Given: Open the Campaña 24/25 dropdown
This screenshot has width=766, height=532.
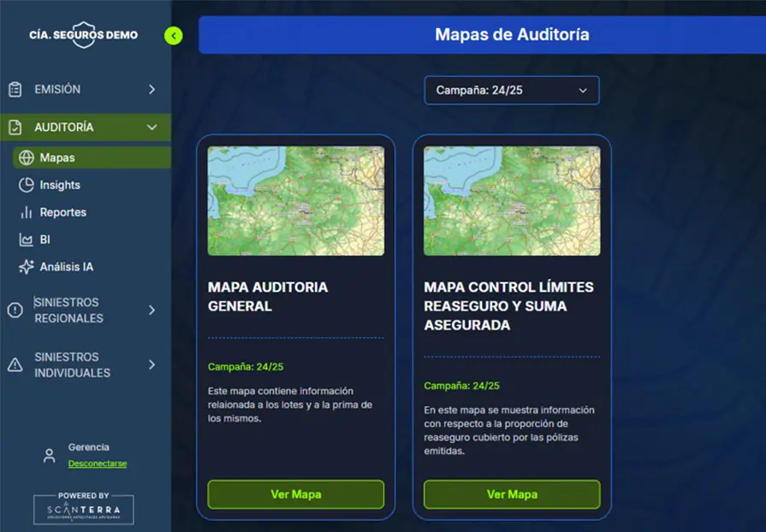Looking at the screenshot, I should 512,90.
